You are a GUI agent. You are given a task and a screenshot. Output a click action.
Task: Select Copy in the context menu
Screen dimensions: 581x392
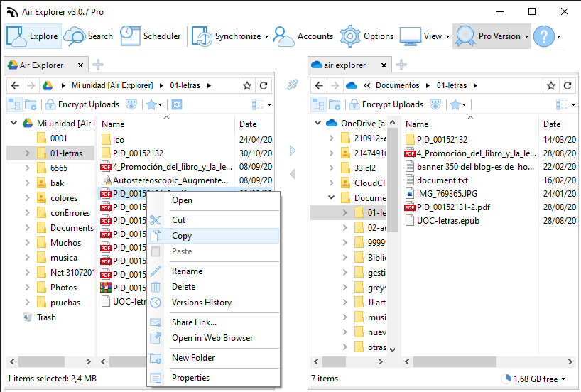[x=213, y=236]
